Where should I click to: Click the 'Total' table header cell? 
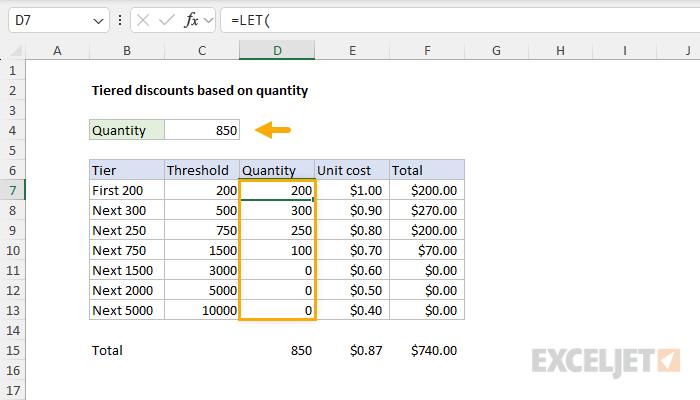coord(427,170)
